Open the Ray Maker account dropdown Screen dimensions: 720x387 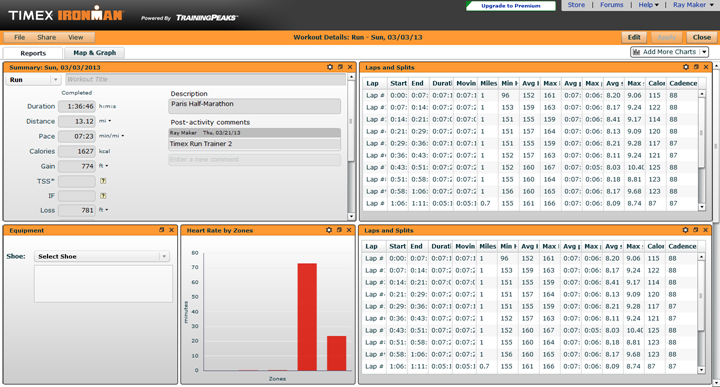[692, 5]
